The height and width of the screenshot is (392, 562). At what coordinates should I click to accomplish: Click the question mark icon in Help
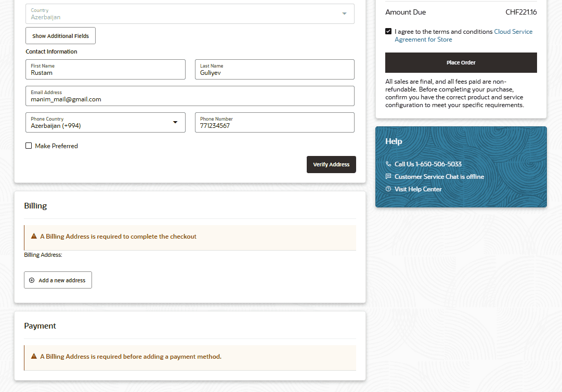coord(388,189)
